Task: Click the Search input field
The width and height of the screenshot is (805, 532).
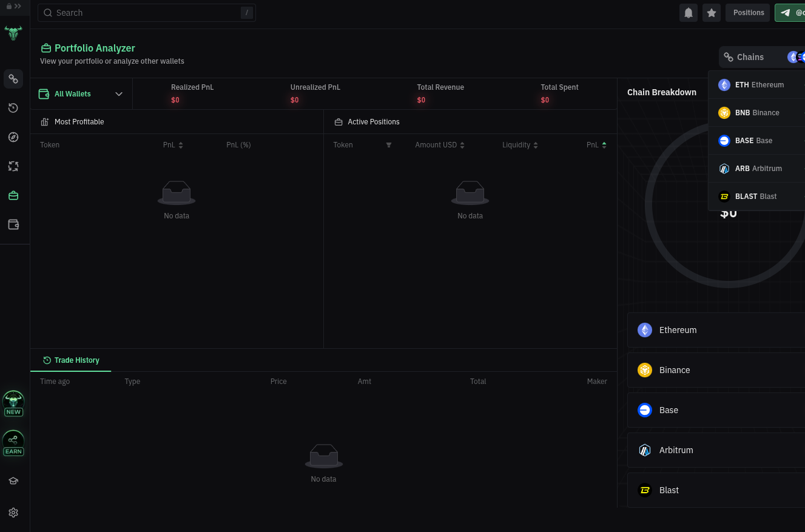Action: click(x=147, y=12)
